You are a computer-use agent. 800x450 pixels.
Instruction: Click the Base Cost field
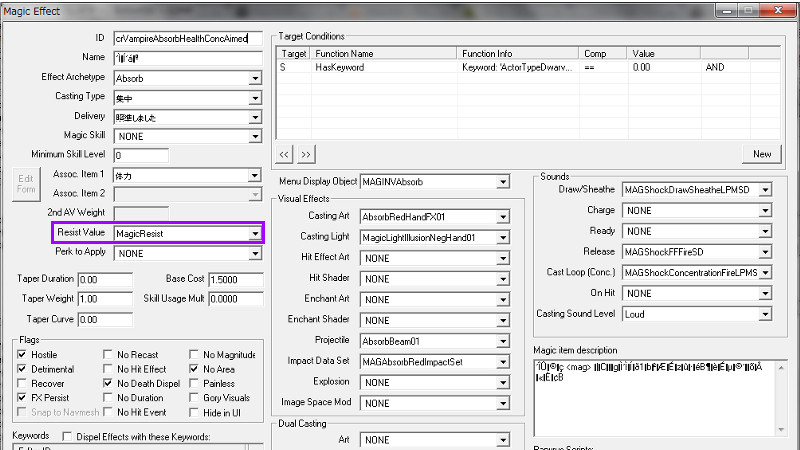click(x=236, y=280)
